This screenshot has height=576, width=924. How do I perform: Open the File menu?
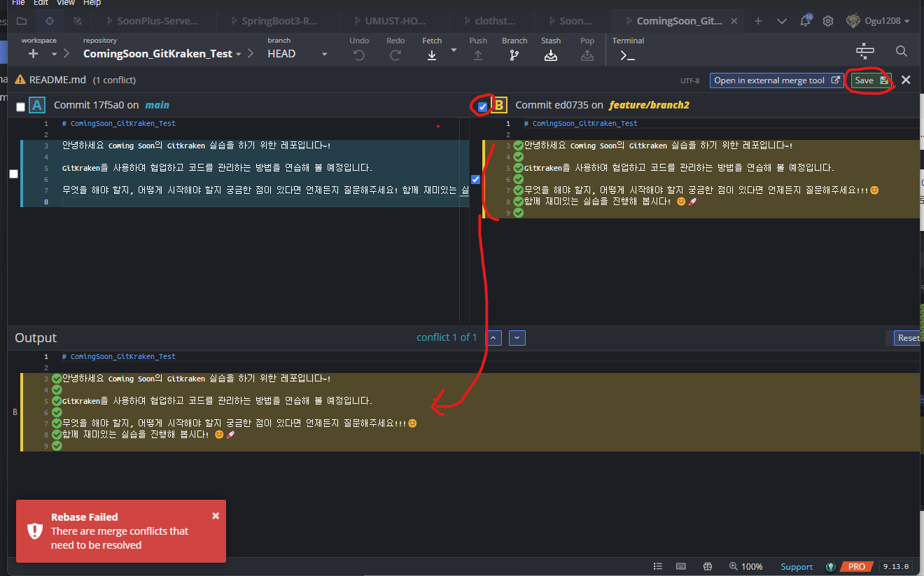18,3
